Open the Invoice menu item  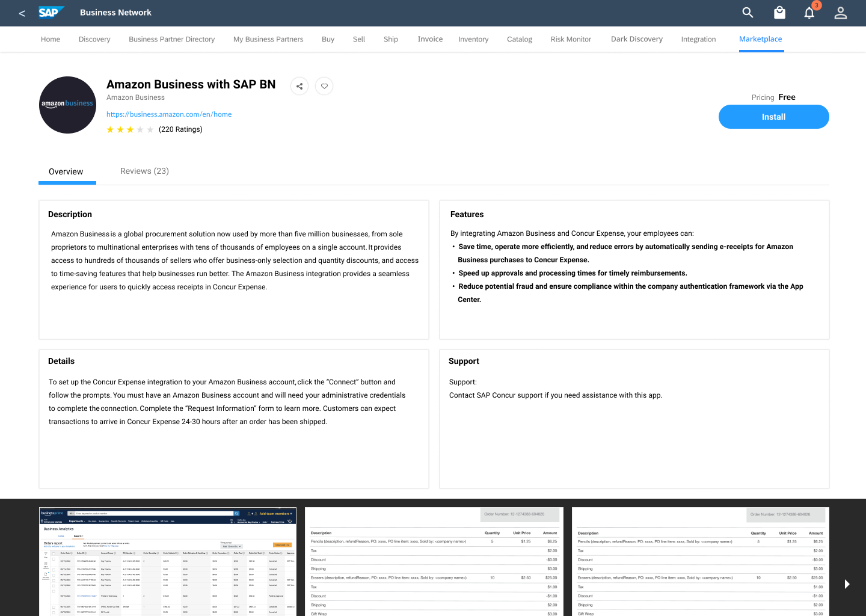coord(430,39)
